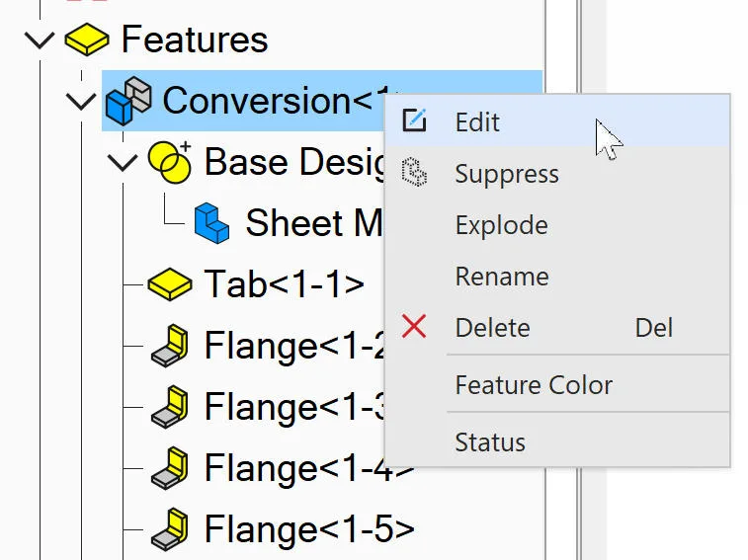Screen dimensions: 748x560
Task: Click the blue Conversion feature icon
Action: [x=128, y=101]
